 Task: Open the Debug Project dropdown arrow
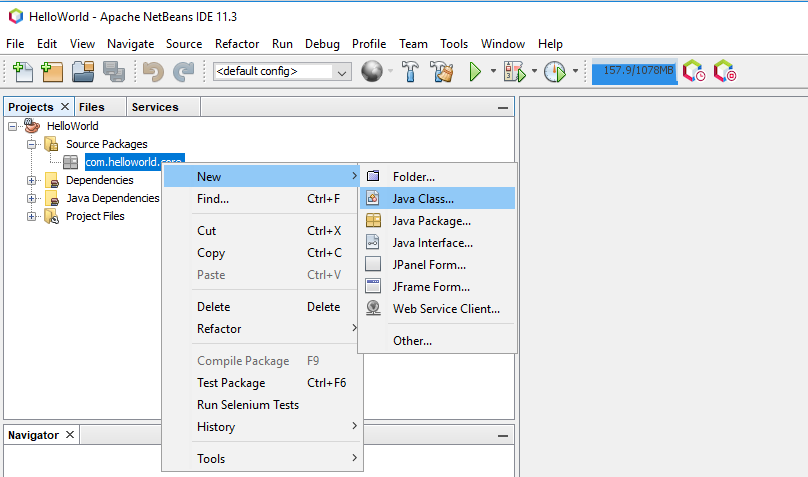tap(534, 71)
